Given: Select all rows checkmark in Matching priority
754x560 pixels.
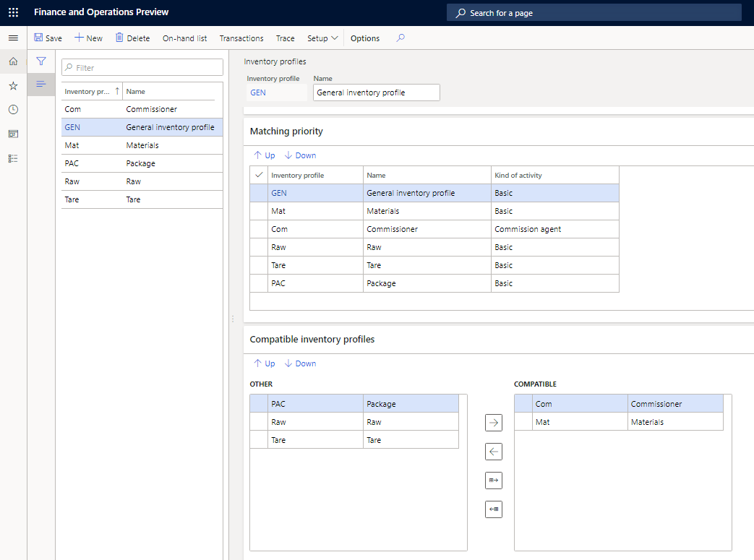Looking at the screenshot, I should pos(259,175).
